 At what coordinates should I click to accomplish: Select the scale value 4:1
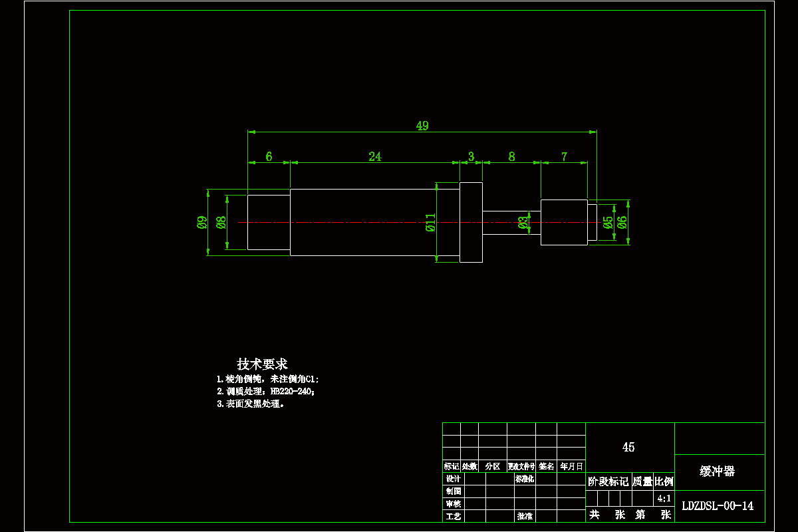click(663, 498)
